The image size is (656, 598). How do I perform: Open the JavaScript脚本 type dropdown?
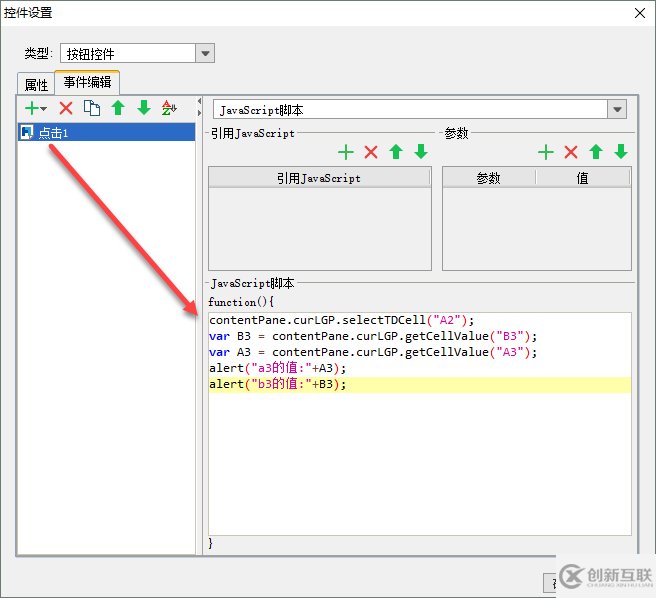pos(617,110)
